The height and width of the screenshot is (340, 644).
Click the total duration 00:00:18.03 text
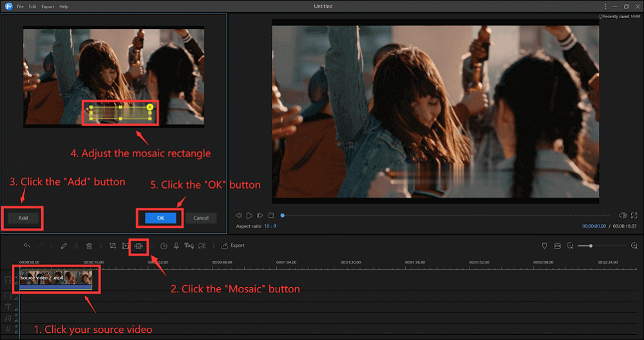click(625, 226)
